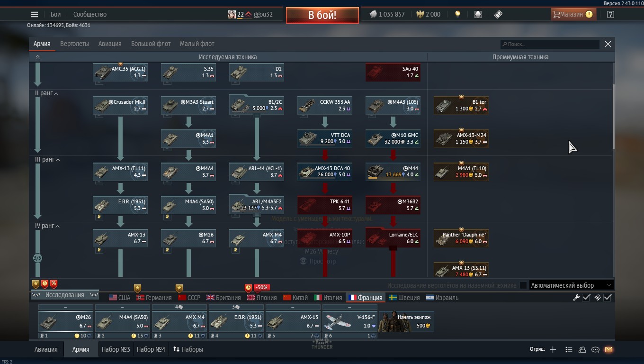Toggle auto-repair checkbox beside wrench
The width and height of the screenshot is (644, 364).
tap(586, 298)
